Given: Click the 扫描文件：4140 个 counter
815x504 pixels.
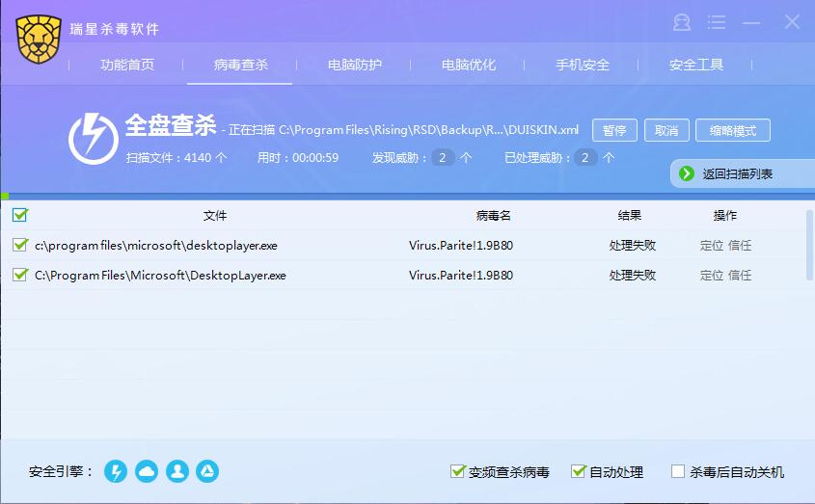Looking at the screenshot, I should click(177, 157).
